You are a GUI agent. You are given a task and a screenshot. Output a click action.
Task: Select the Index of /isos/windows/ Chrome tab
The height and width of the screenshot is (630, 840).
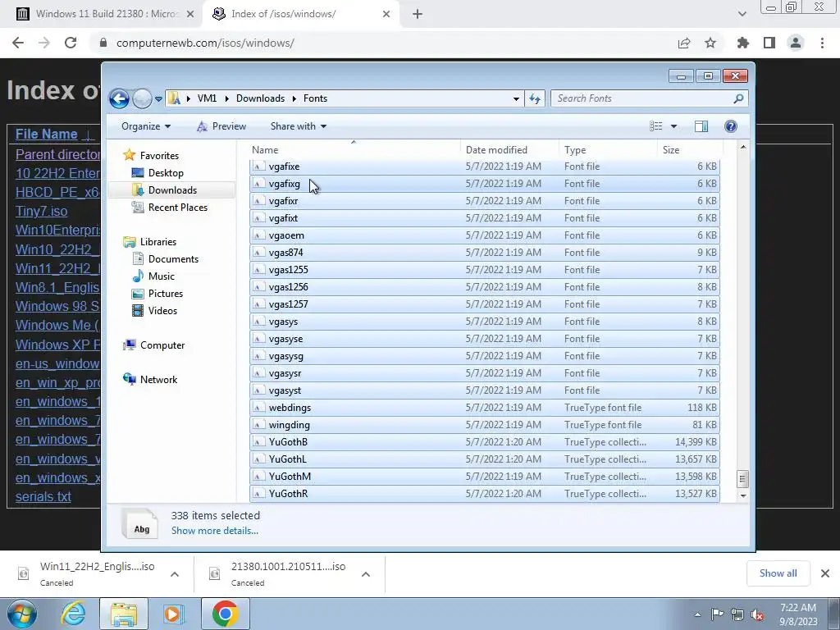point(300,14)
